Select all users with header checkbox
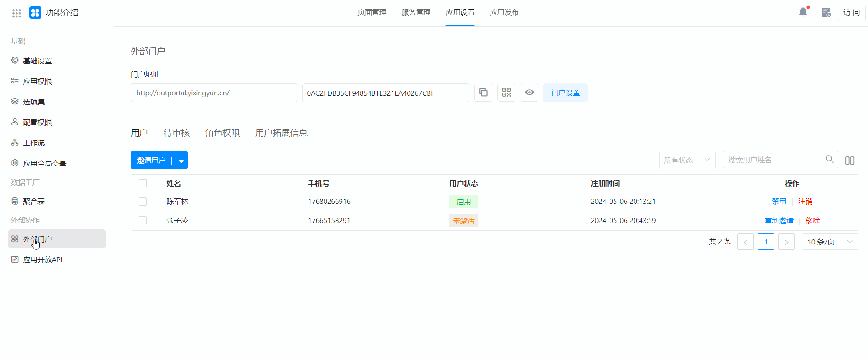Viewport: 868px width, 358px height. pos(143,183)
